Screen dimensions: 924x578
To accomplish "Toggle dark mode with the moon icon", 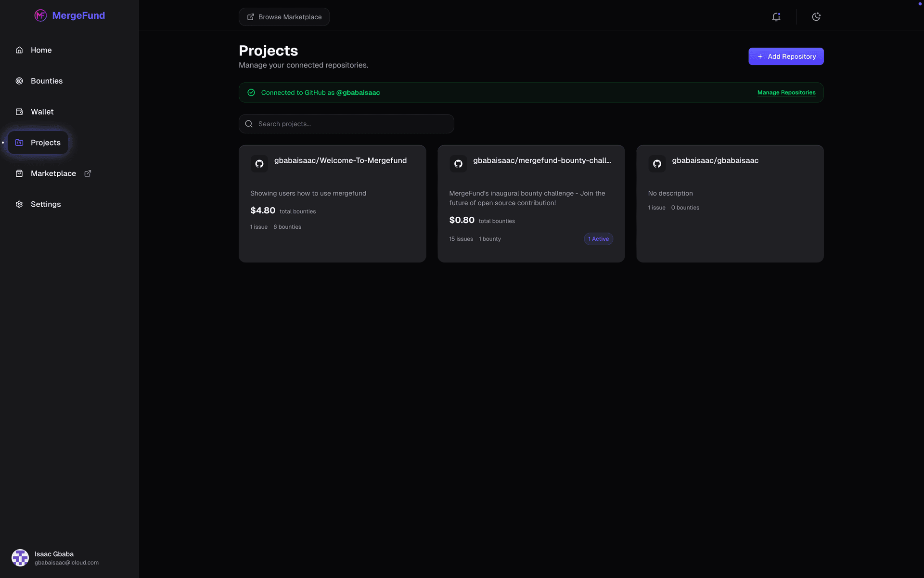I will 816,16.
